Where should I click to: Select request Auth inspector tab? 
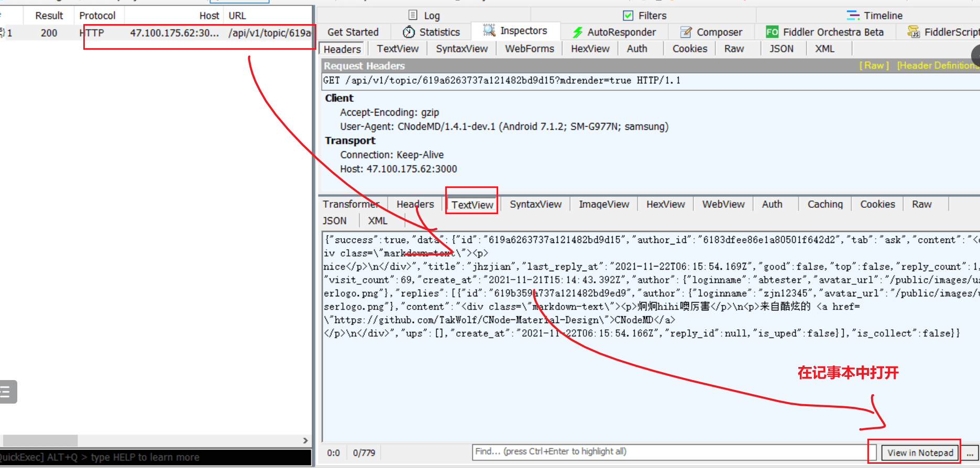point(637,49)
